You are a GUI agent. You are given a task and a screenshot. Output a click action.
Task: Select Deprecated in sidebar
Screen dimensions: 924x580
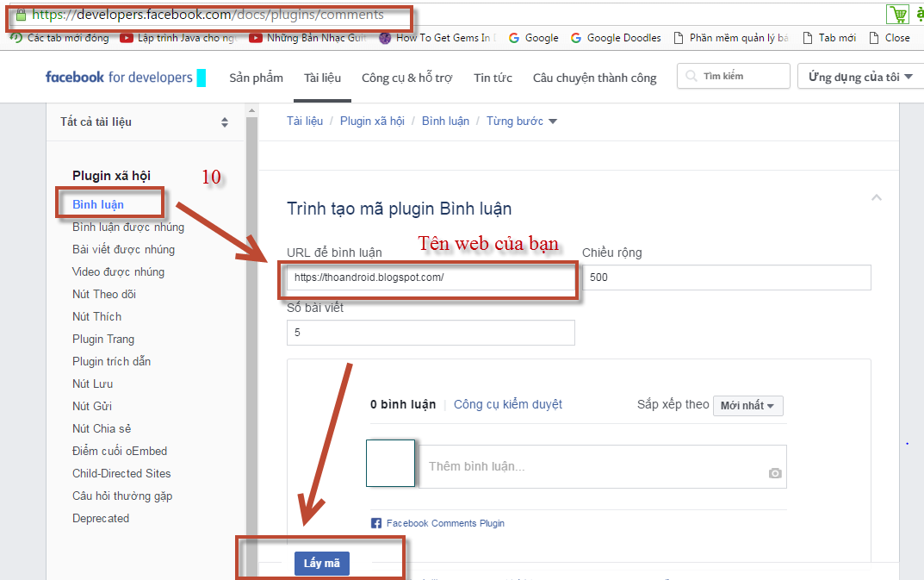click(x=101, y=519)
